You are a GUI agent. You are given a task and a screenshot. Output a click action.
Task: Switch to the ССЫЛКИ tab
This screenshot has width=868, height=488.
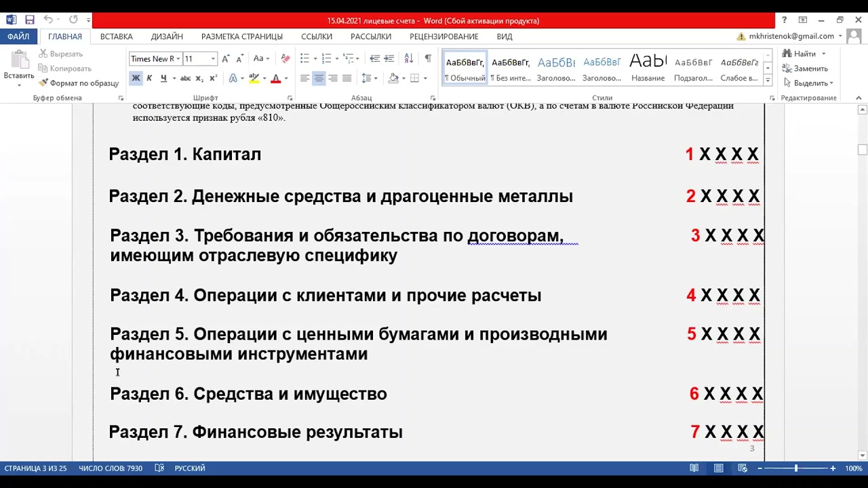[x=317, y=37]
